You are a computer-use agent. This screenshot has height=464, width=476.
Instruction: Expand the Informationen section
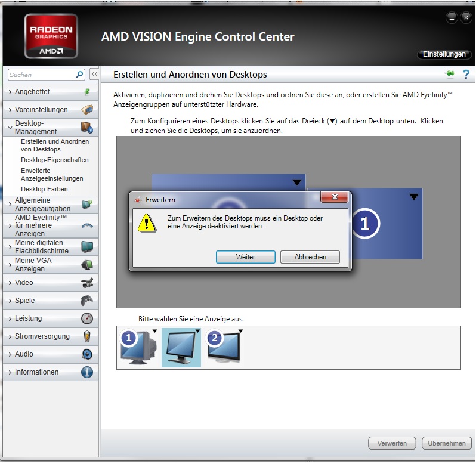(10, 372)
